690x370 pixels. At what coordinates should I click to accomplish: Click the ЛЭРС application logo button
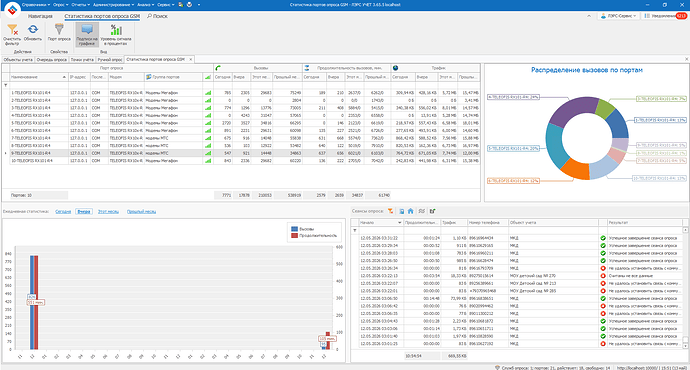[12, 9]
